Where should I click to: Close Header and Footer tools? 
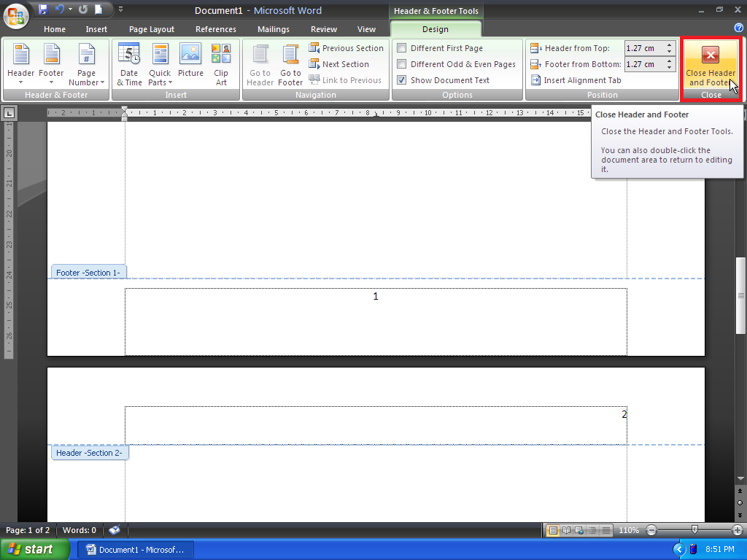tap(711, 65)
